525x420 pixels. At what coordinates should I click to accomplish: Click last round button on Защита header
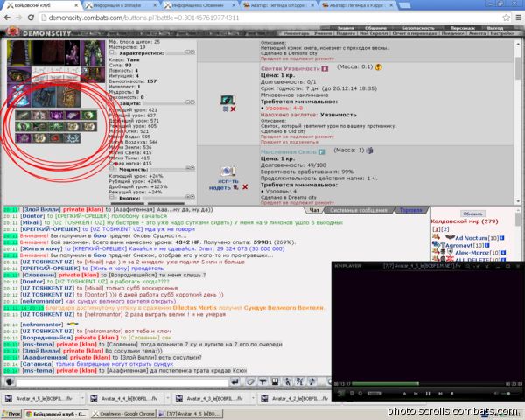(x=192, y=101)
